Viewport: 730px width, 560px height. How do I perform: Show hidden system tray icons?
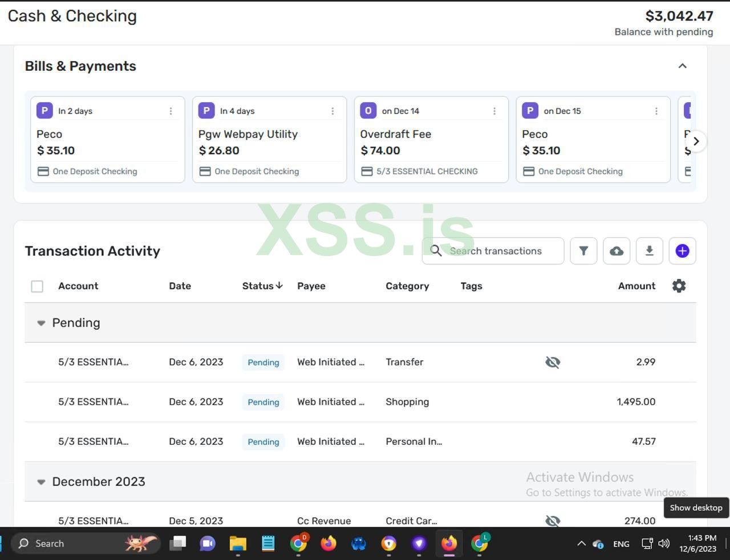(x=581, y=543)
